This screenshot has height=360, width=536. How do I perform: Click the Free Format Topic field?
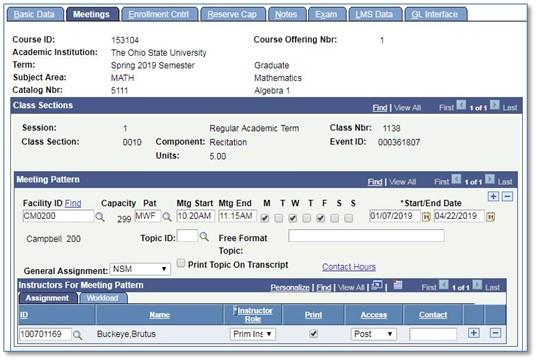366,236
